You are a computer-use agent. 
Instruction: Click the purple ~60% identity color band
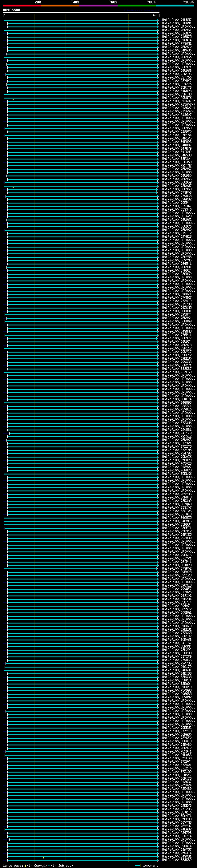(x=98, y=6)
